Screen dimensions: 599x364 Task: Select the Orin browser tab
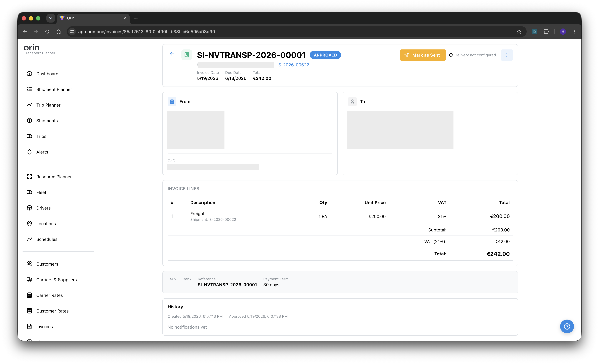(93, 18)
